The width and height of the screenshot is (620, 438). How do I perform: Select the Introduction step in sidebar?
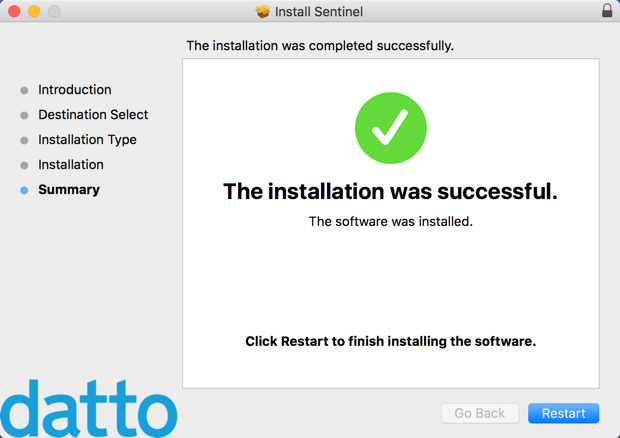click(x=74, y=90)
